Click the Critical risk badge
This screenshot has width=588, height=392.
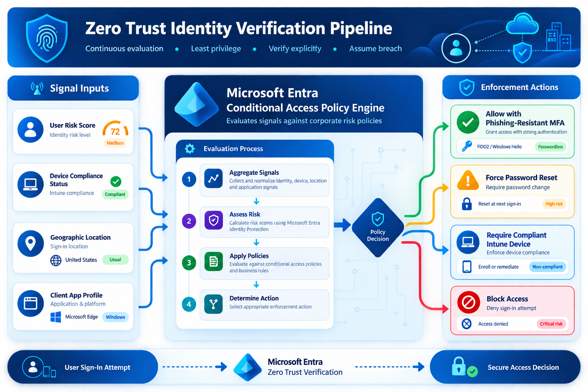point(551,324)
